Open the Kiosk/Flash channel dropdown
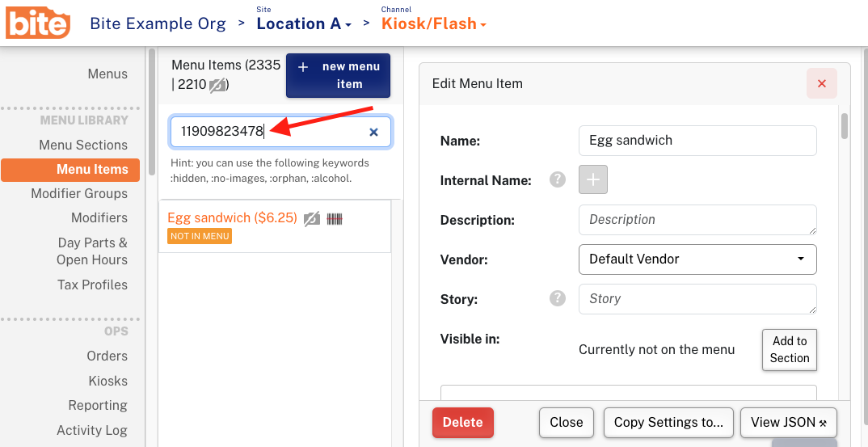The width and height of the screenshot is (868, 447). 434,23
